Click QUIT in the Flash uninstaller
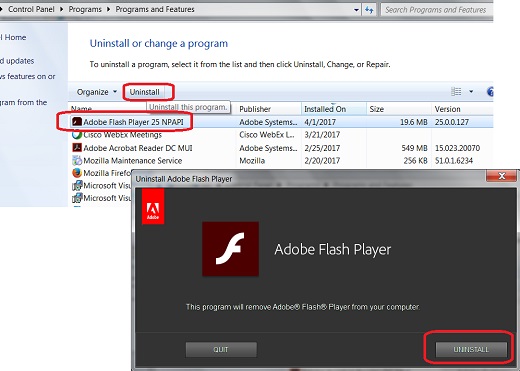Screen dimensions: 520x371 (x=221, y=349)
